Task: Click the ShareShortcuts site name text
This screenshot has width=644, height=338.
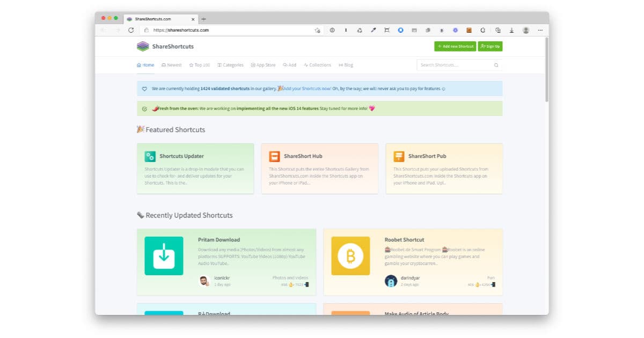Action: 173,47
